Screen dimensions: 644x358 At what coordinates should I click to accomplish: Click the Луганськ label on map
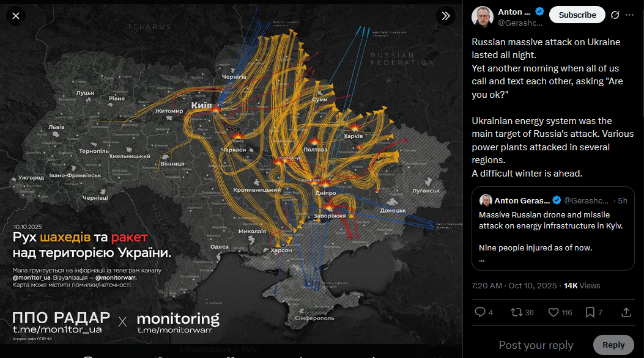426,191
